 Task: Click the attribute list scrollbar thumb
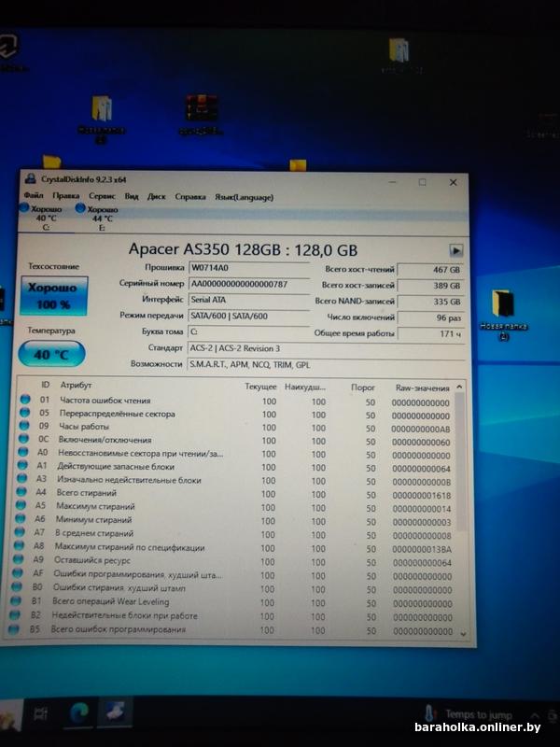[460, 461]
